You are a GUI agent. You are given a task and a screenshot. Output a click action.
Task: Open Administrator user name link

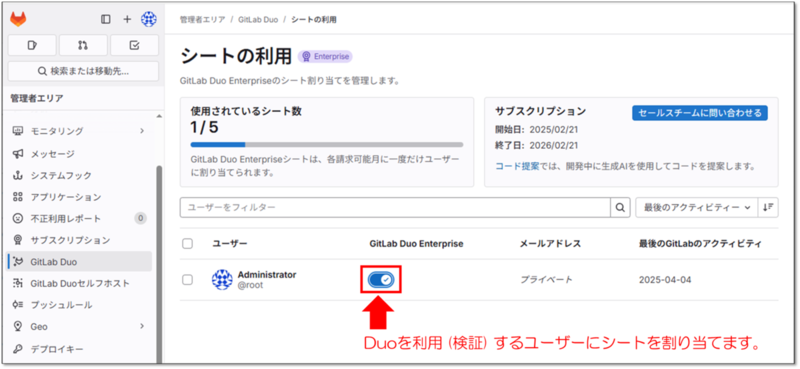tap(267, 275)
